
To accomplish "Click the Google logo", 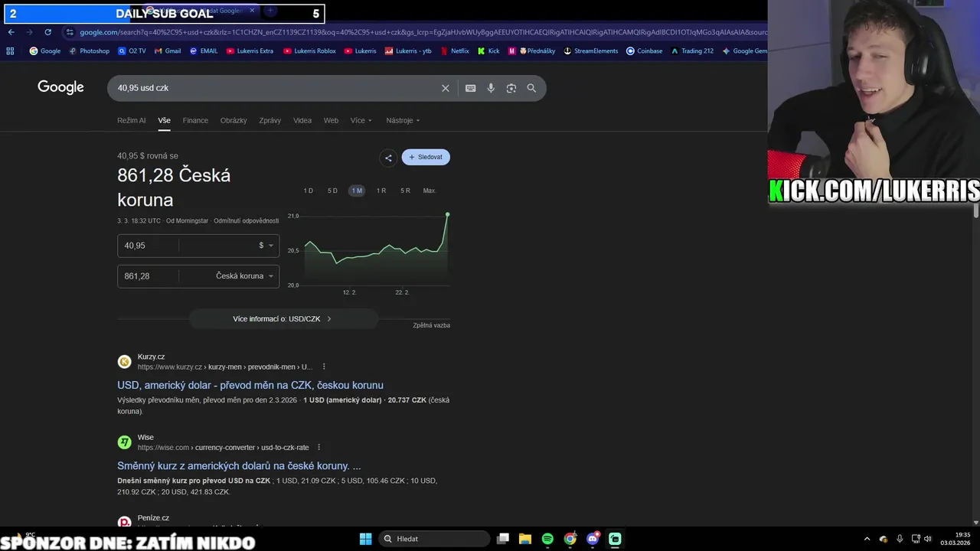I will 60,87.
